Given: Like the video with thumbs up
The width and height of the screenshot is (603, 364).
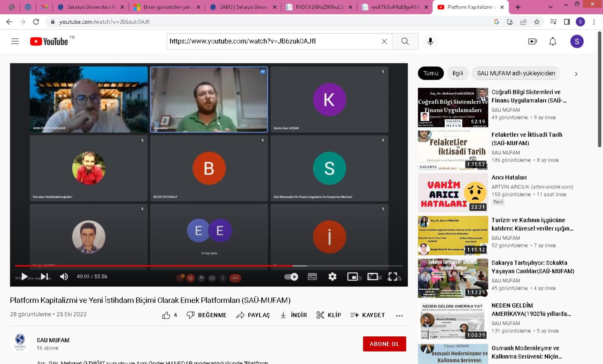Looking at the screenshot, I should (170, 315).
